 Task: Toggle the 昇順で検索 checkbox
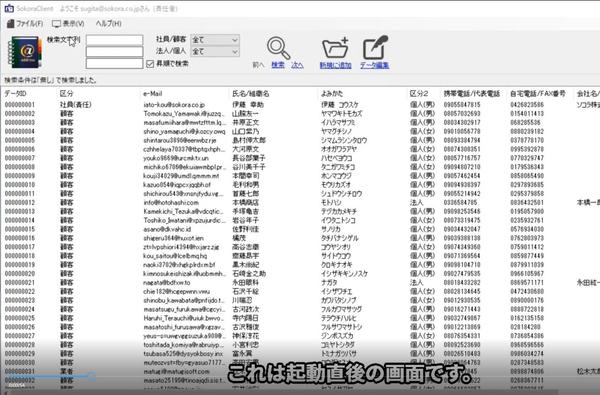[x=150, y=64]
